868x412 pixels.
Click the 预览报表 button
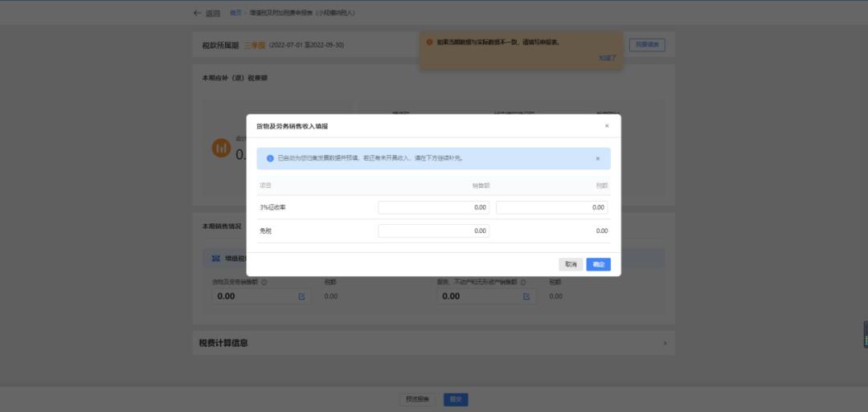coord(417,399)
